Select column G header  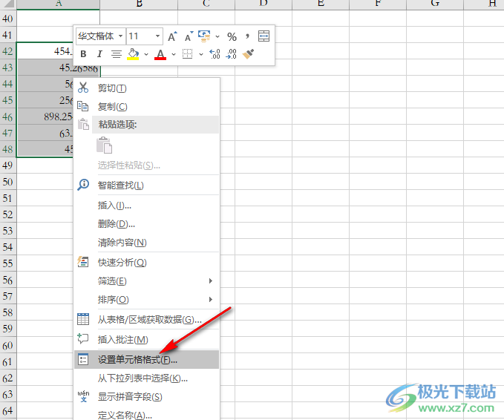435,4
